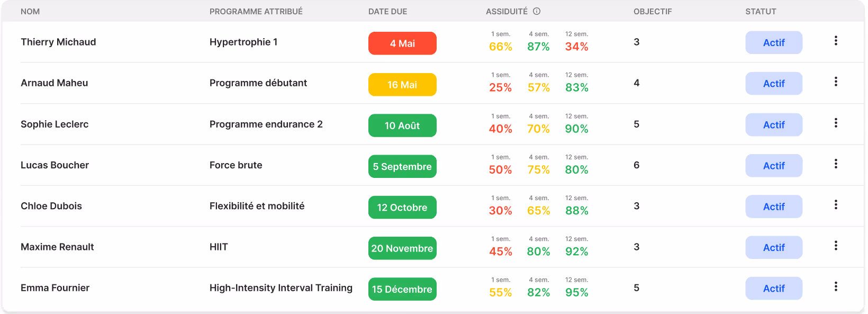This screenshot has width=868, height=314.
Task: Select the red 4 Mai due date
Action: [x=402, y=43]
